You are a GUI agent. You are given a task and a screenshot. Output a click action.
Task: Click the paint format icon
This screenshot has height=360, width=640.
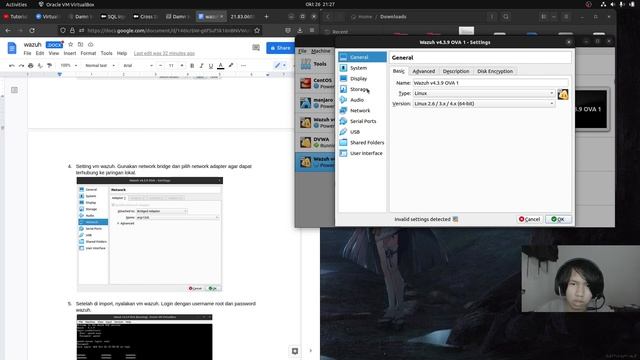[x=49, y=65]
